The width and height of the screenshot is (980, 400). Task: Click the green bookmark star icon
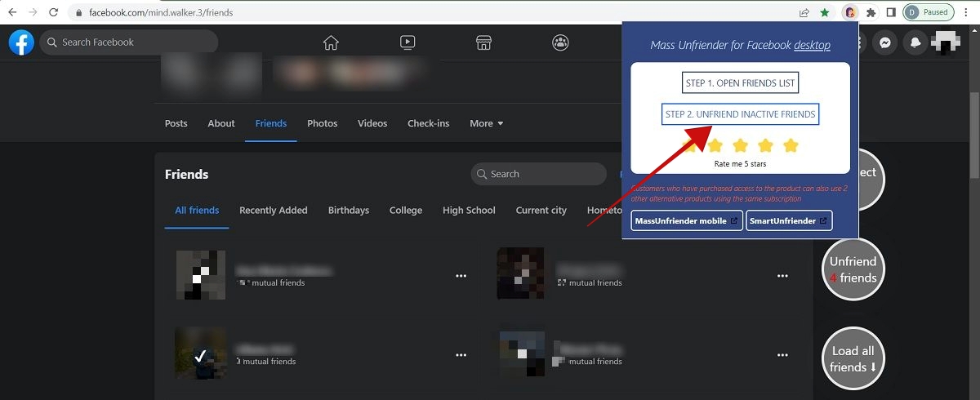826,13
